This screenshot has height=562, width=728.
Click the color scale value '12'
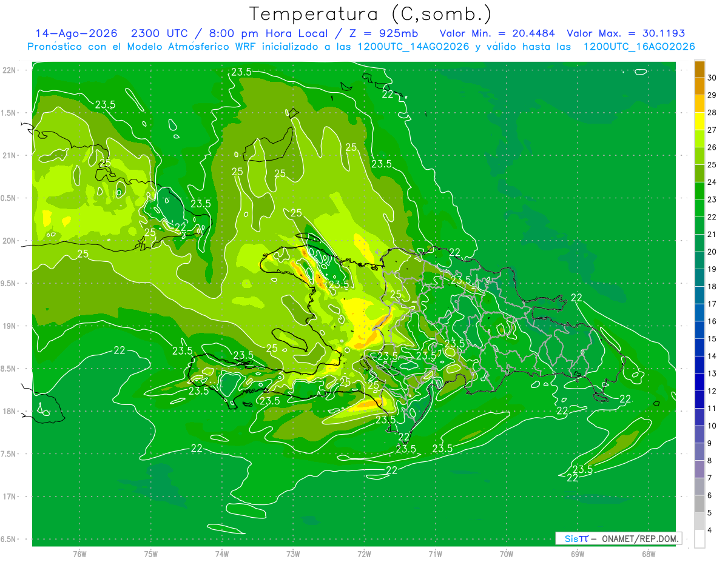pos(712,391)
